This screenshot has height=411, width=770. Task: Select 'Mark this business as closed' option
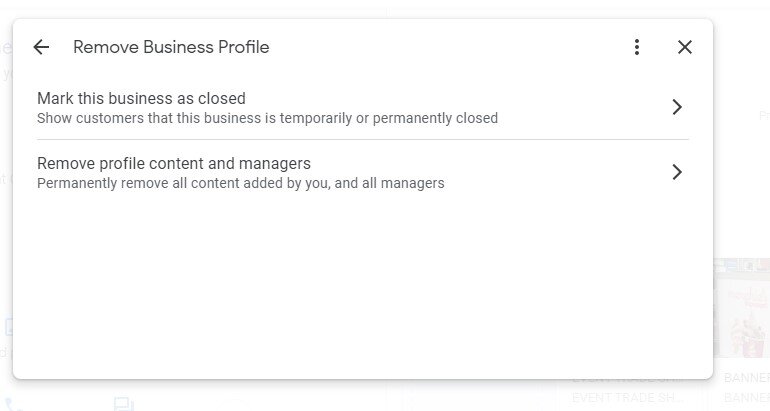pos(362,108)
